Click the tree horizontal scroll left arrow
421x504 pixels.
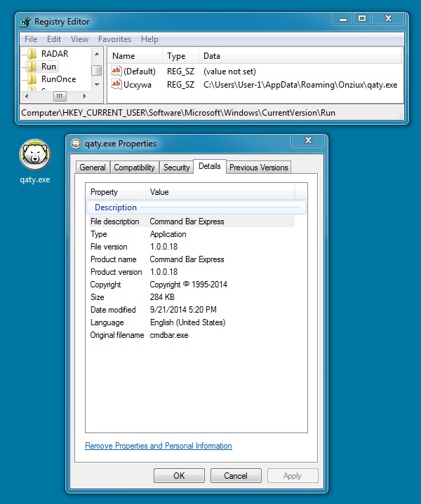click(x=27, y=96)
